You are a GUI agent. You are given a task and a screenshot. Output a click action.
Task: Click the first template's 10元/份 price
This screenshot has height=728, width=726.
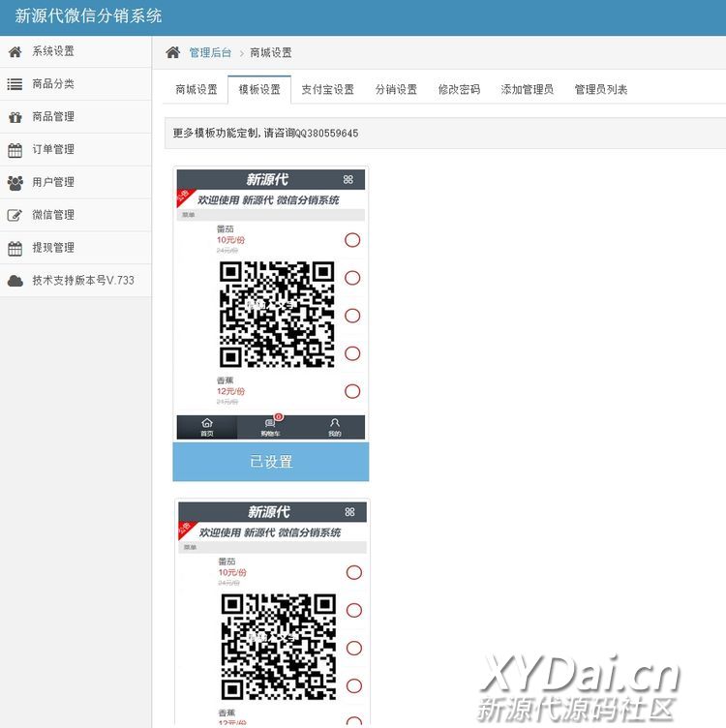[x=230, y=240]
